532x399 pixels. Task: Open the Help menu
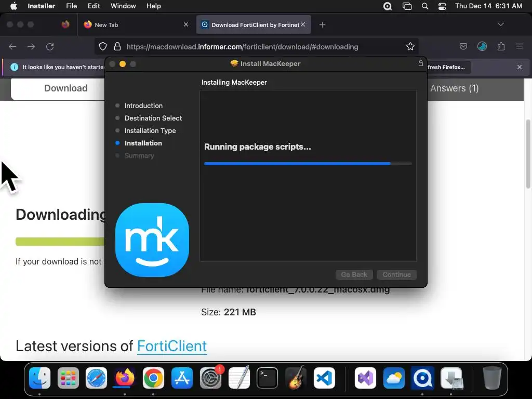[x=153, y=6]
